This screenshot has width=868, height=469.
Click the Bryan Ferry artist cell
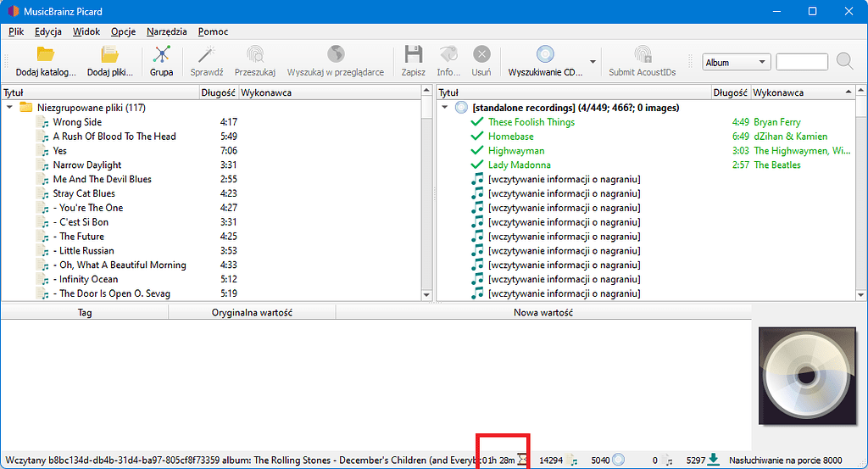tap(777, 122)
